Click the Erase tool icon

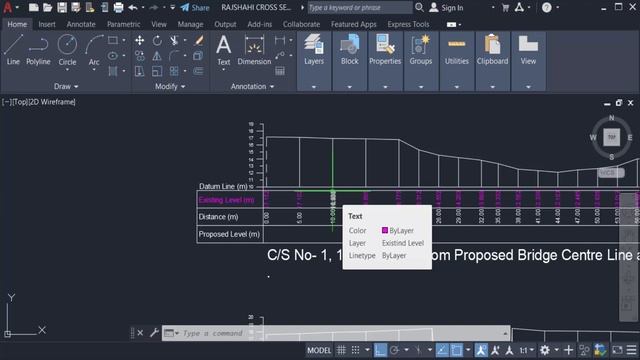click(x=199, y=40)
